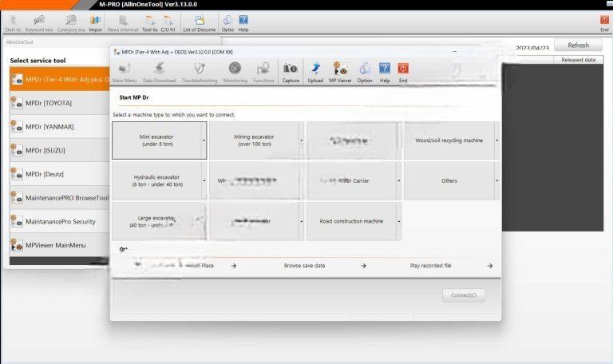Click the Refresh button
613x364 pixels.
tap(578, 45)
